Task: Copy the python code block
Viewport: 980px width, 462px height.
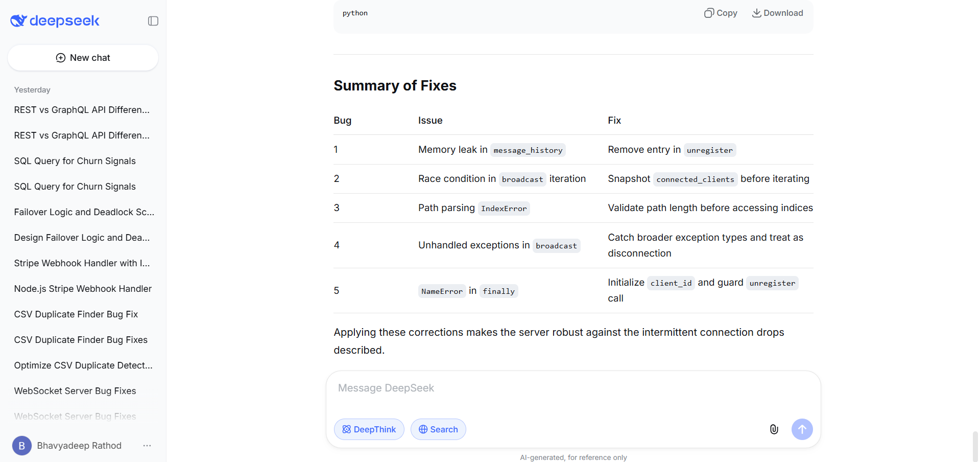Action: coord(720,13)
